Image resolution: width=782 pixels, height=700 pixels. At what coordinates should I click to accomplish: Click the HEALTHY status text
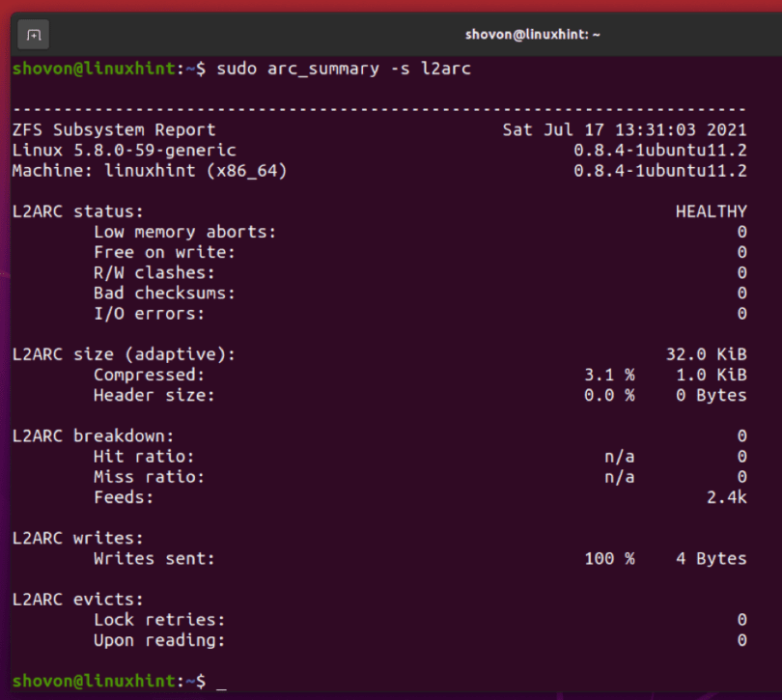click(x=712, y=211)
